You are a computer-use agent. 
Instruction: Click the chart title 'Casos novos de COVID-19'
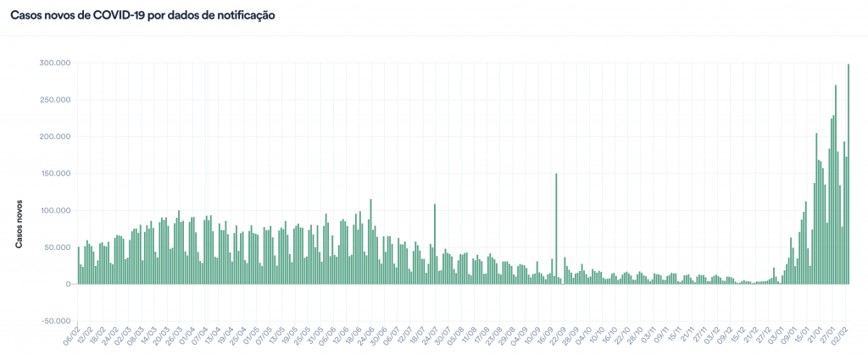[x=142, y=16]
